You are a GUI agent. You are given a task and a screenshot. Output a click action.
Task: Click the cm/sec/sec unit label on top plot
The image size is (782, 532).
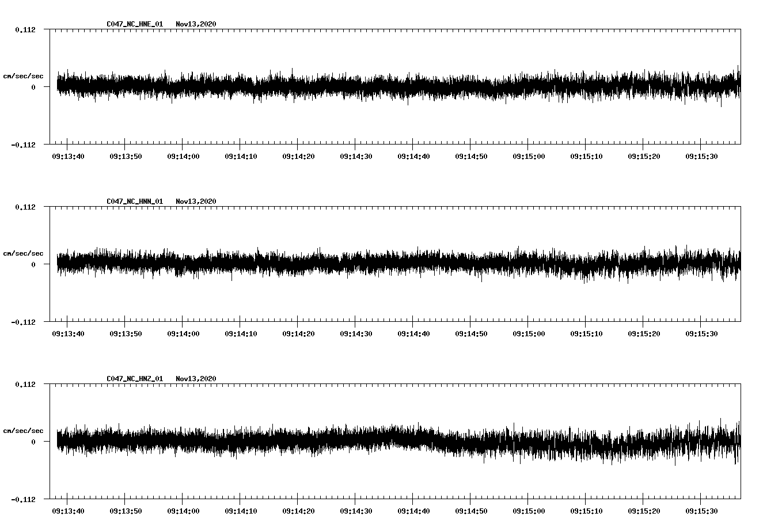(x=24, y=75)
